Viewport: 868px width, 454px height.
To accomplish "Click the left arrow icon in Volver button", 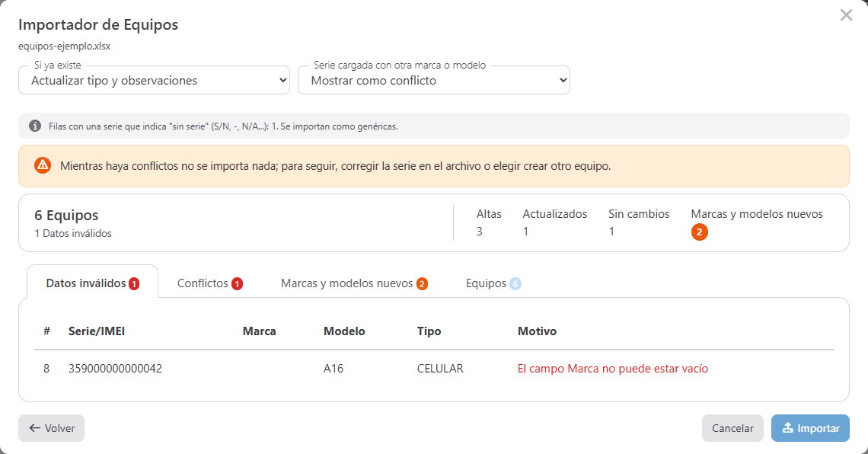I will point(35,428).
